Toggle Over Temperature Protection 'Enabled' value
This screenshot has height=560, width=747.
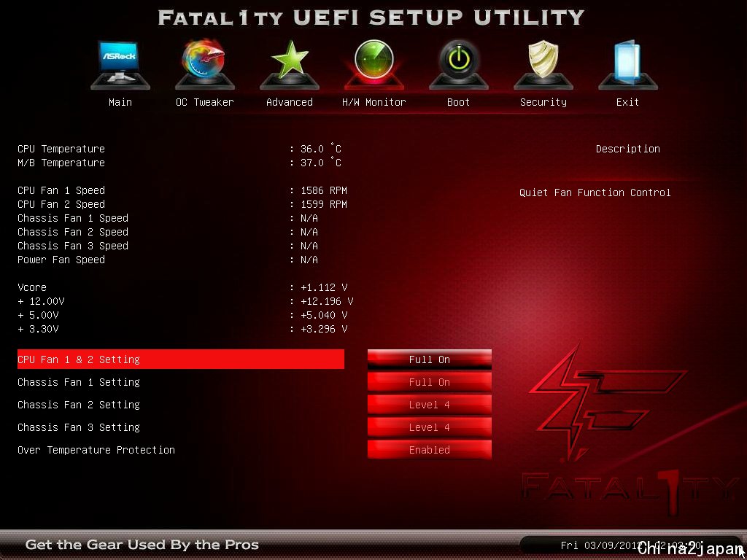click(x=429, y=450)
